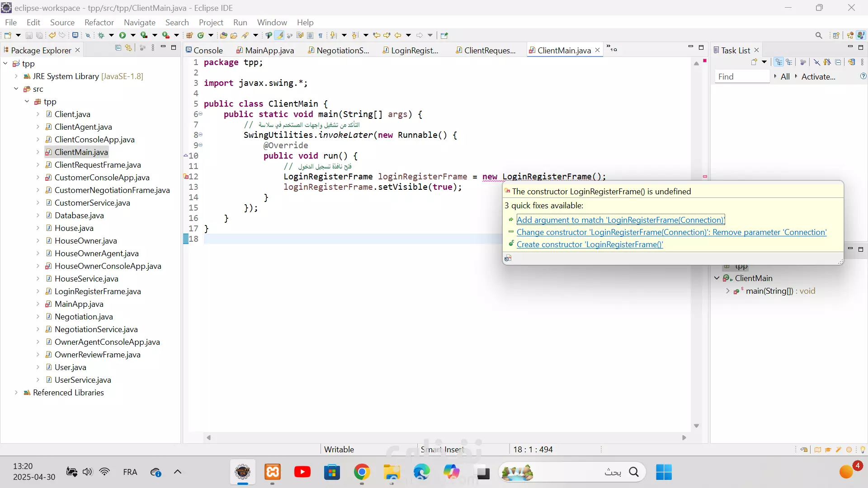Viewport: 868px width, 488px height.
Task: Switch to the Console tab
Action: 204,50
